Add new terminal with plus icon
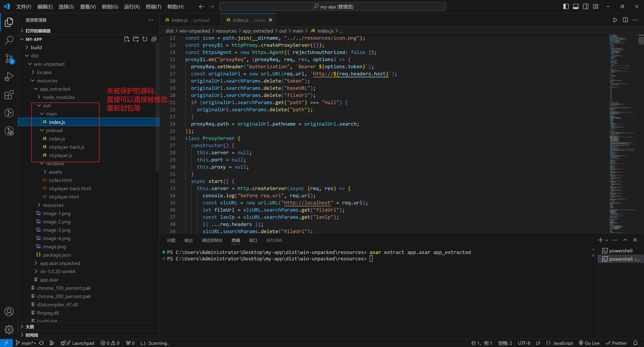The width and height of the screenshot is (644, 347). pos(600,240)
